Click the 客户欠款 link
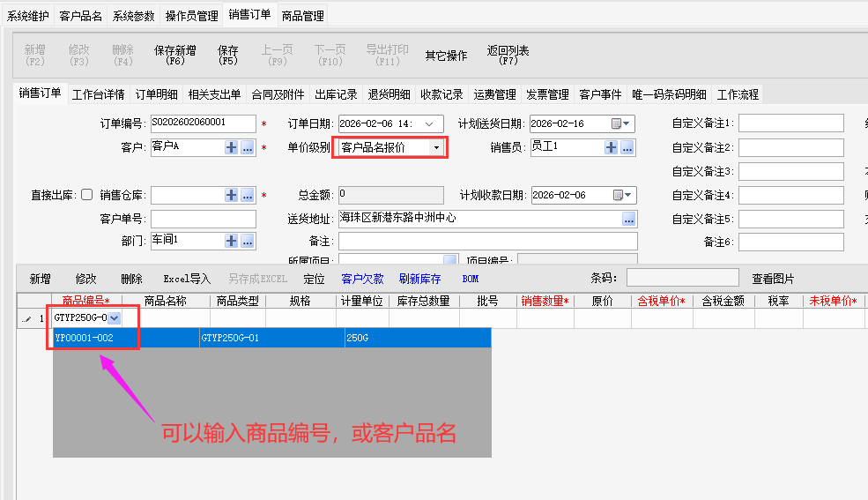 362,279
